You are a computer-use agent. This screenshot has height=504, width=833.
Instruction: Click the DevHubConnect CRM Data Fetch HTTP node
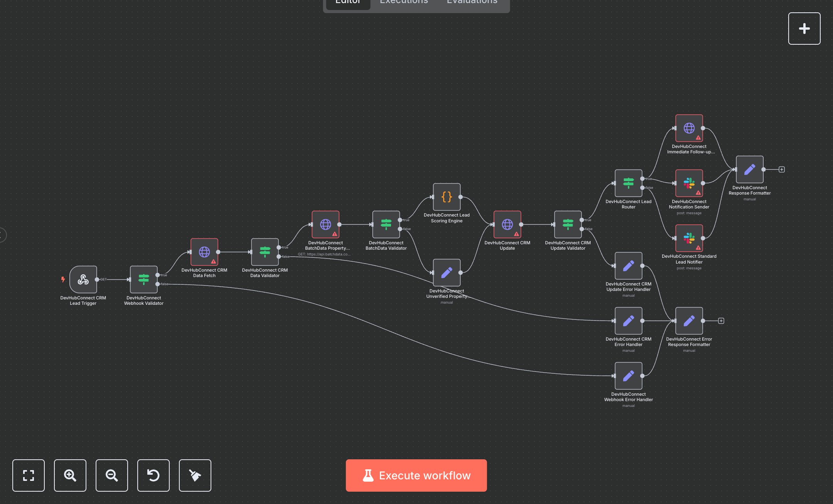[x=204, y=252]
